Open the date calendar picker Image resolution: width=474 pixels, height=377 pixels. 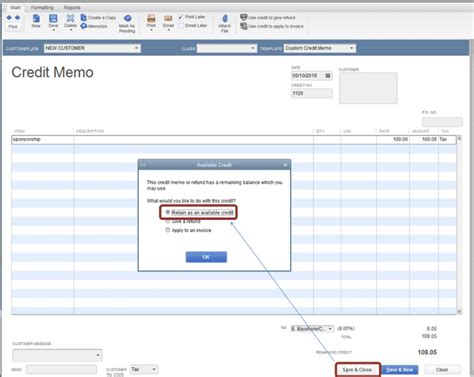[x=328, y=76]
